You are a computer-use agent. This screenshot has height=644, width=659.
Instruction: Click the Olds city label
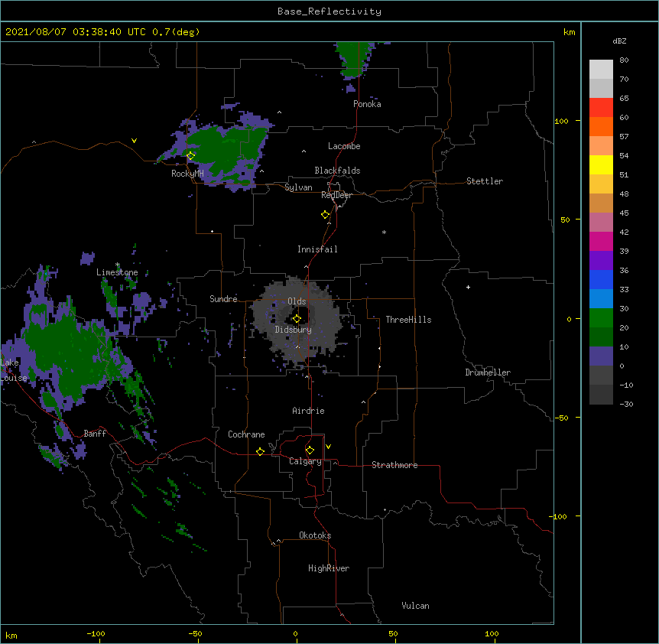(x=297, y=301)
